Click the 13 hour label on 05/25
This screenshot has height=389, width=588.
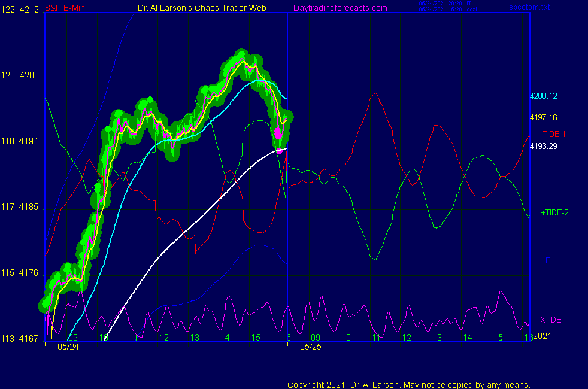click(437, 338)
